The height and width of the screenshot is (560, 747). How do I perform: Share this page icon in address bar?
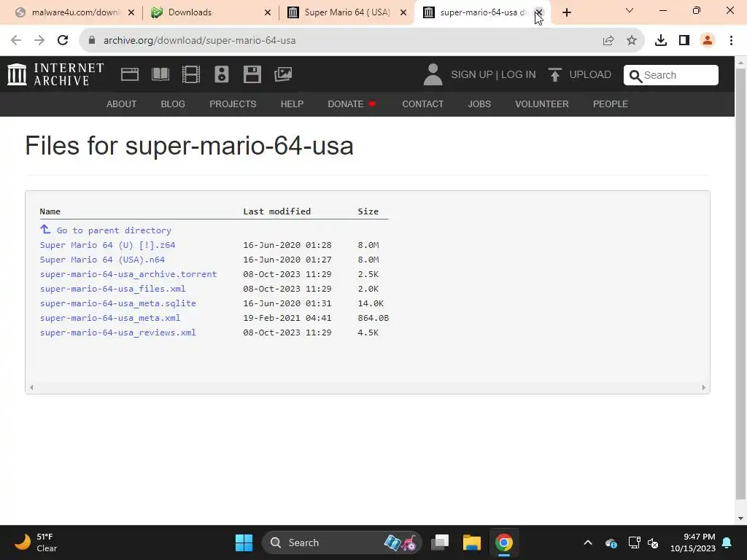[608, 41]
